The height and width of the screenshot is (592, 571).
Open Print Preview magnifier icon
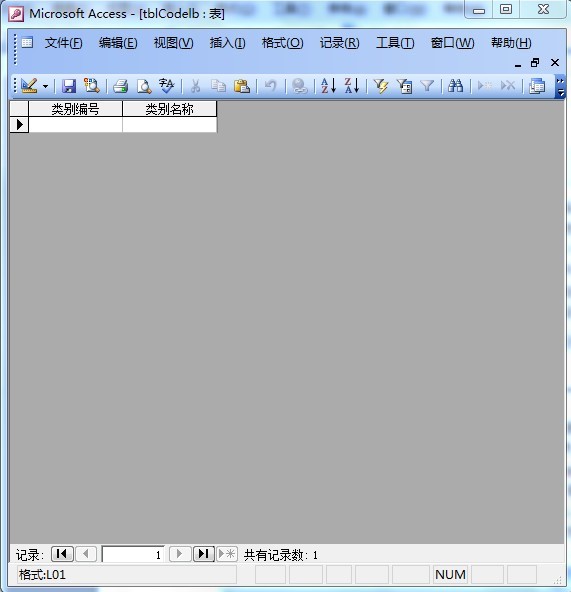pyautogui.click(x=144, y=86)
